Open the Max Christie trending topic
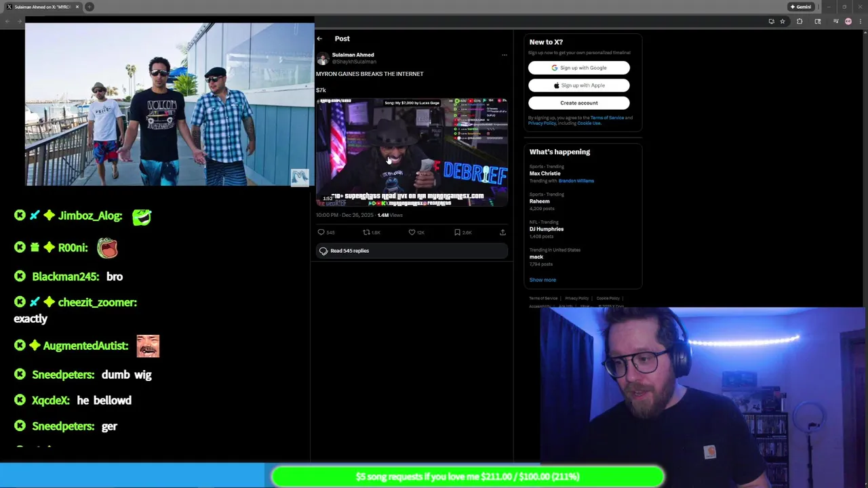 click(545, 174)
